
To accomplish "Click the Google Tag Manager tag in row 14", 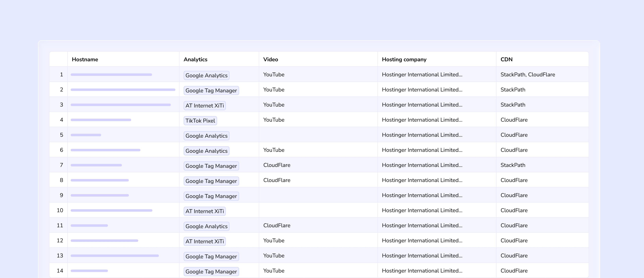I will point(211,271).
